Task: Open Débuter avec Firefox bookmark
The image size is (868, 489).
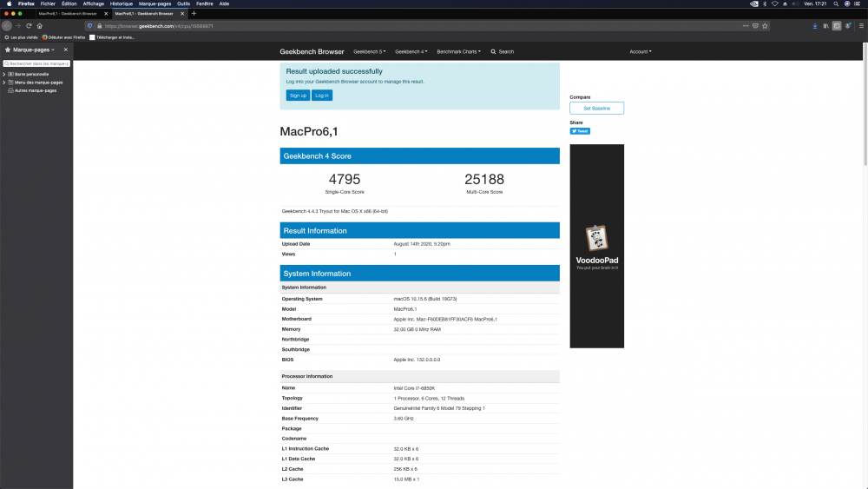Action: coord(63,37)
